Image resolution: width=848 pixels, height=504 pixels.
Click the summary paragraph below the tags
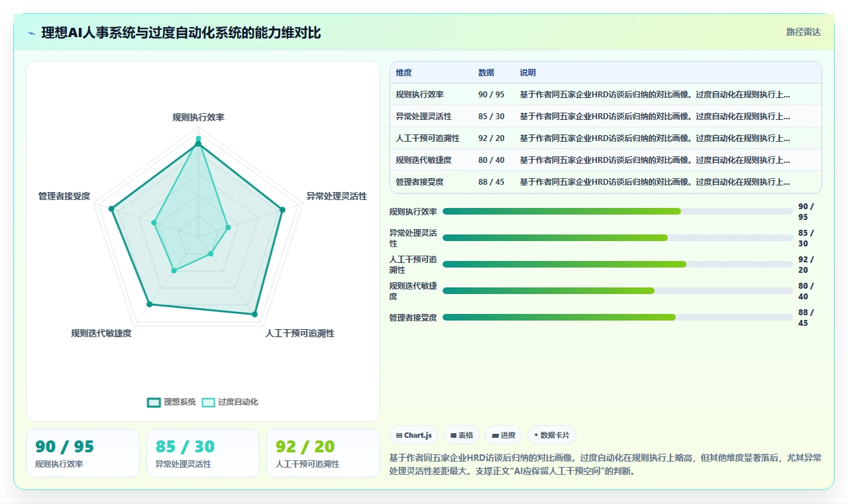click(x=606, y=464)
